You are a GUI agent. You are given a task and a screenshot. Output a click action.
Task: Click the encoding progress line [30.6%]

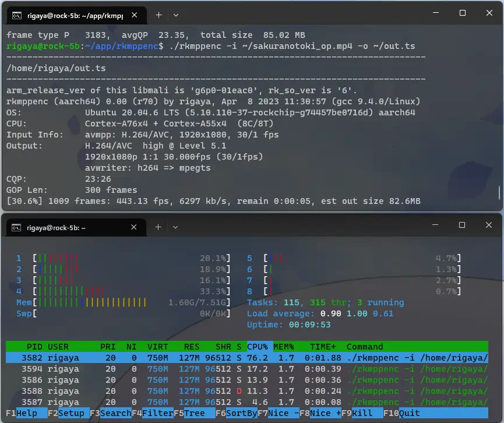click(x=213, y=201)
